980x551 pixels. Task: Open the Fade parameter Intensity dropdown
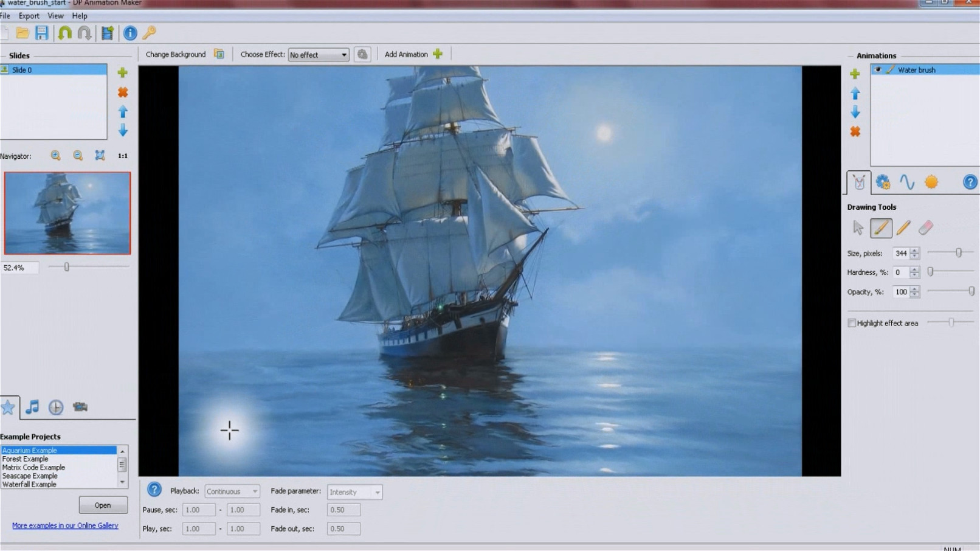click(x=354, y=492)
